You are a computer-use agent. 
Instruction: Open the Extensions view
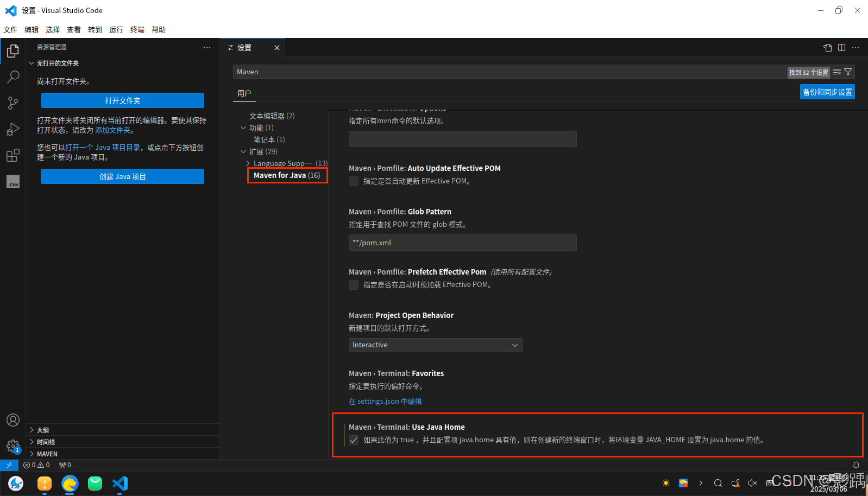pyautogui.click(x=13, y=155)
